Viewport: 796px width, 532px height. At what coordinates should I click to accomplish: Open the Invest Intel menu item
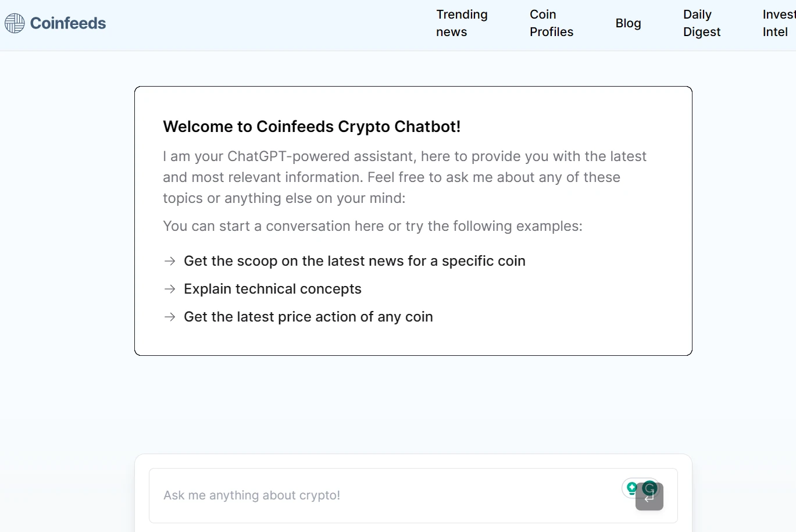(778, 23)
